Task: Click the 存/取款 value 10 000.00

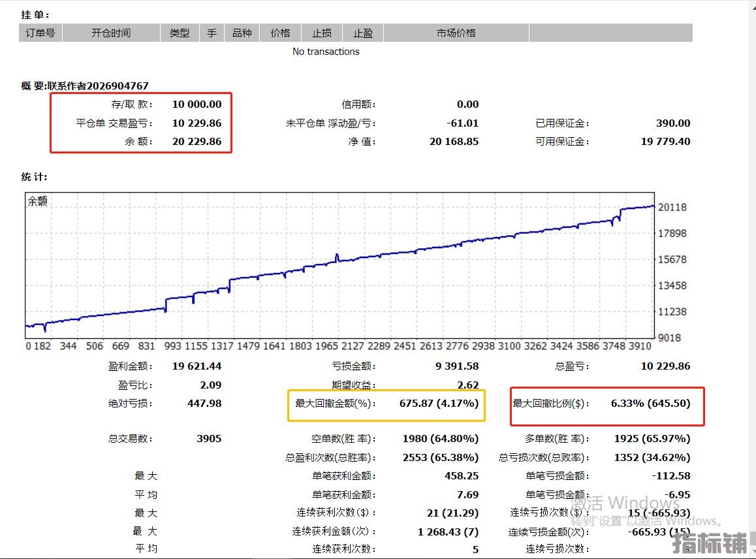Action: click(197, 104)
